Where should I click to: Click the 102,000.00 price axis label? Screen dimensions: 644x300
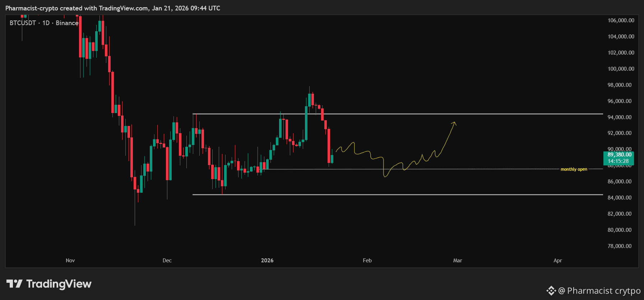pos(621,53)
